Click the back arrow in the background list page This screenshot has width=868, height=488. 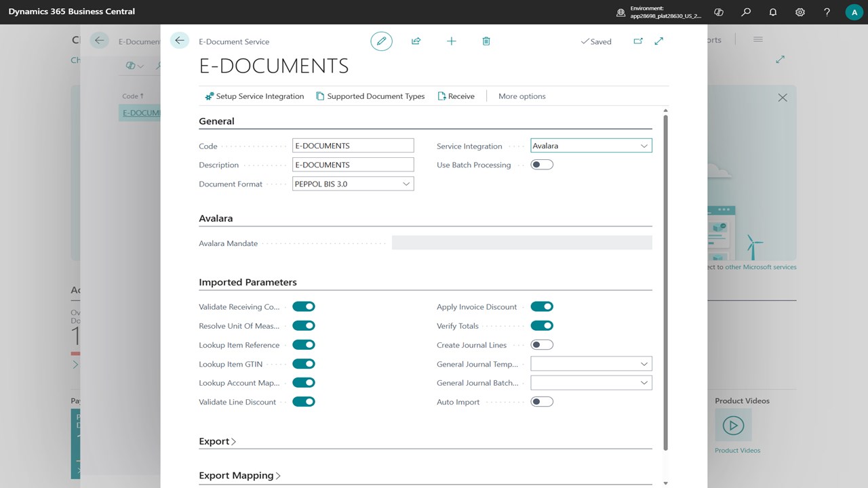point(99,41)
